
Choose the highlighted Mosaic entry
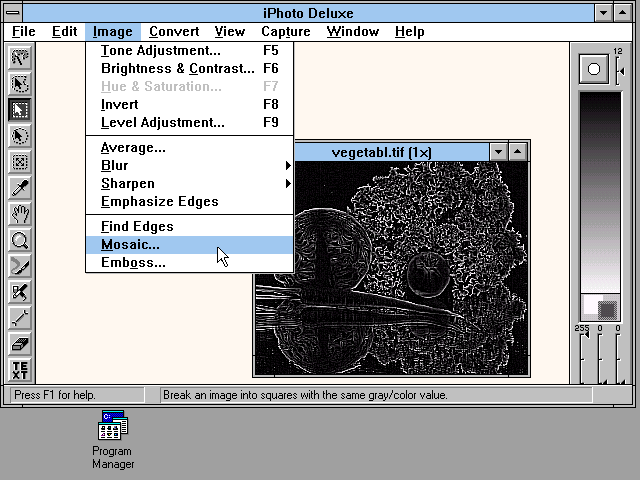[x=189, y=244]
